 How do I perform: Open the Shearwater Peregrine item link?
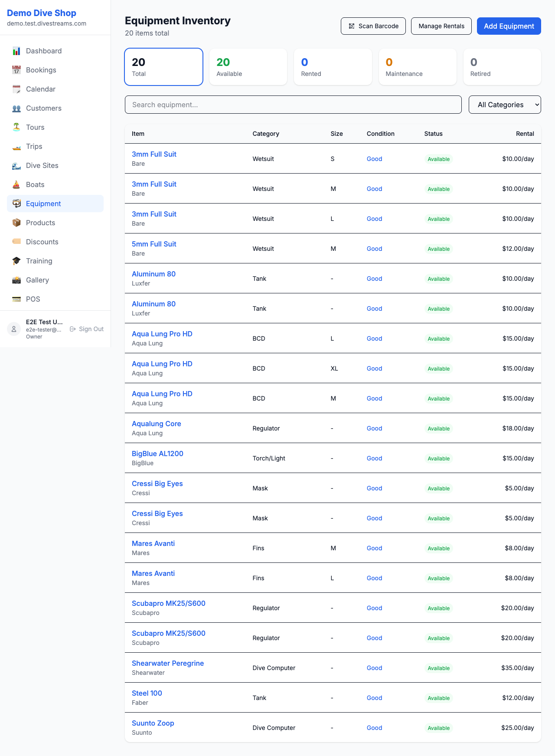168,664
